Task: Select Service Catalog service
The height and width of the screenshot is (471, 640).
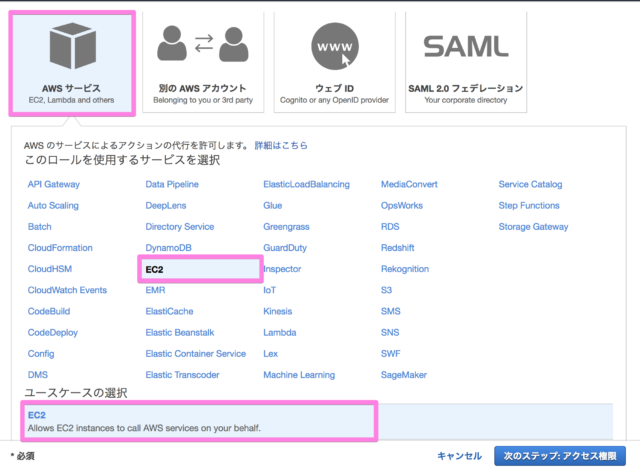Action: pos(530,184)
